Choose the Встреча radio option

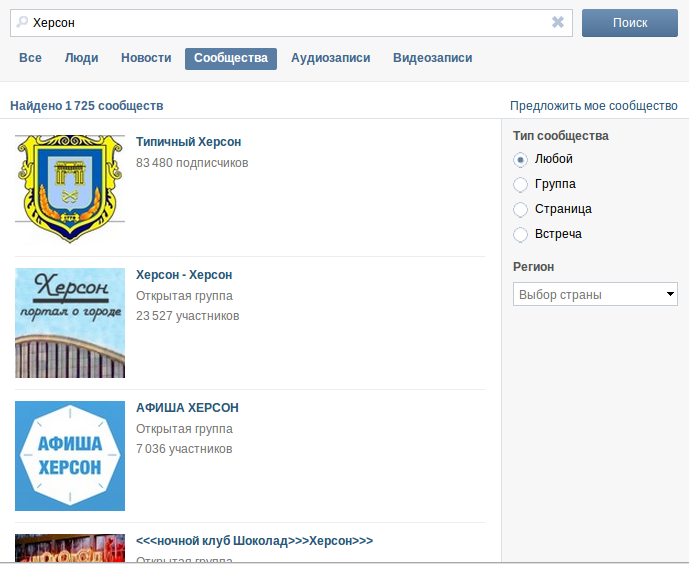coord(520,235)
